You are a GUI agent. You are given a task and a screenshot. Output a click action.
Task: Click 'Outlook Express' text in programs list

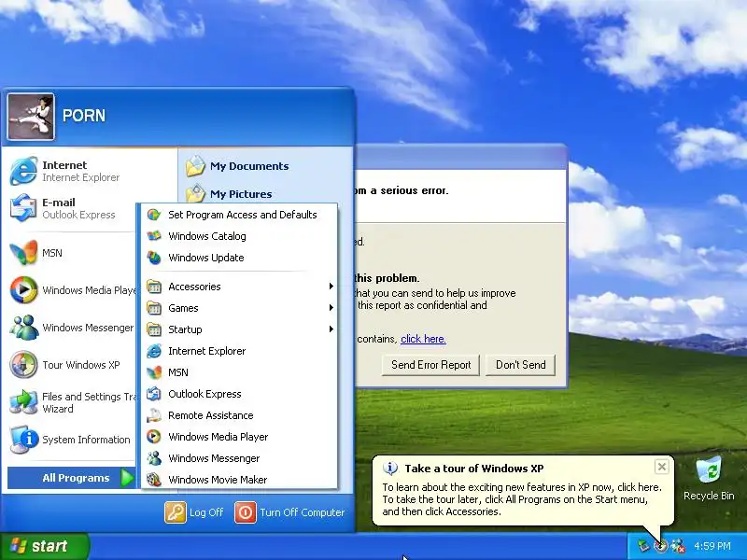click(x=204, y=394)
